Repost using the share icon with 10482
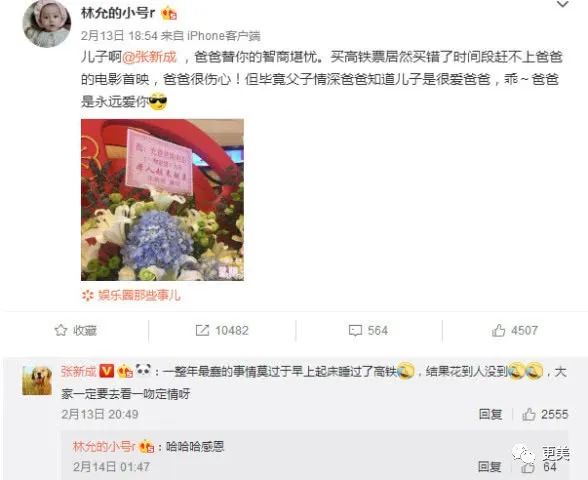The image size is (588, 480). (202, 330)
